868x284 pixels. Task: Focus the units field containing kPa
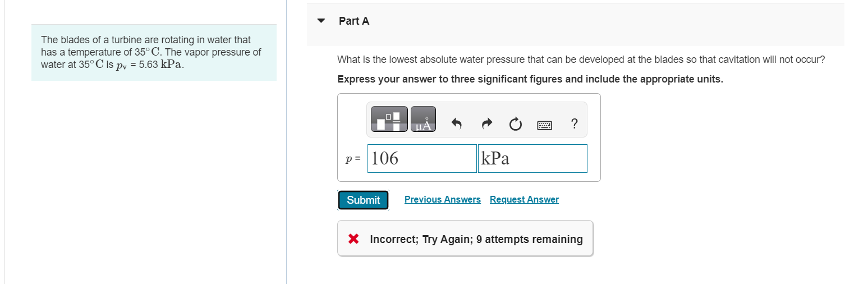point(532,159)
